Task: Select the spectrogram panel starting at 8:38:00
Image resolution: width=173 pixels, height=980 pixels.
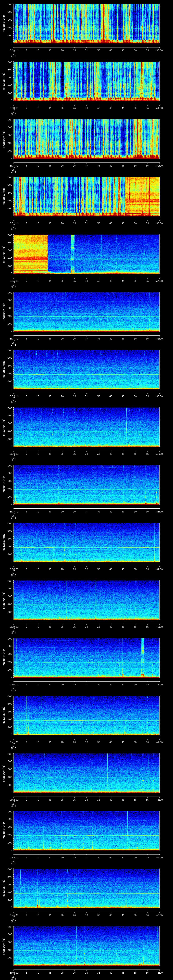Action: tap(87, 542)
